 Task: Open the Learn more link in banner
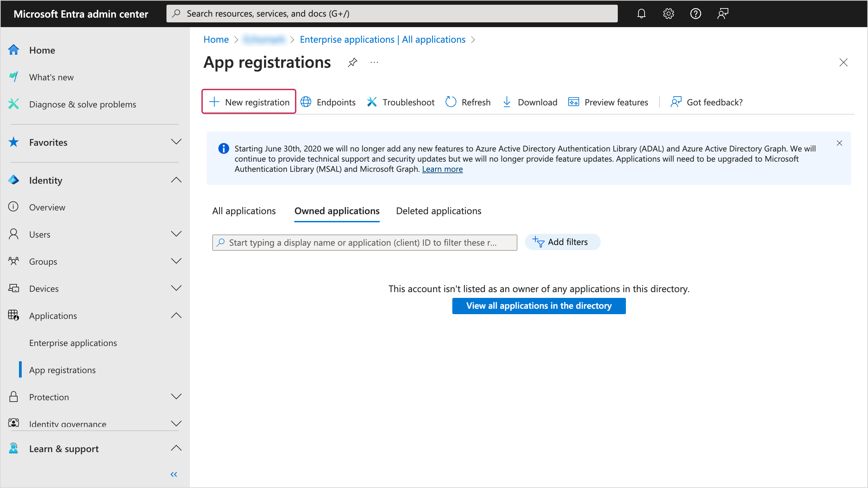[442, 169]
